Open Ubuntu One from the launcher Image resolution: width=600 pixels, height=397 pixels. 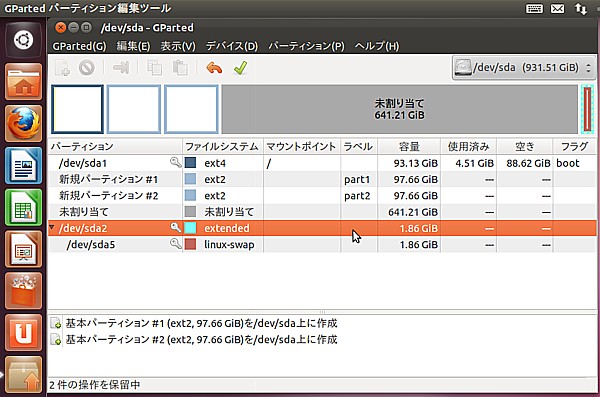23,333
